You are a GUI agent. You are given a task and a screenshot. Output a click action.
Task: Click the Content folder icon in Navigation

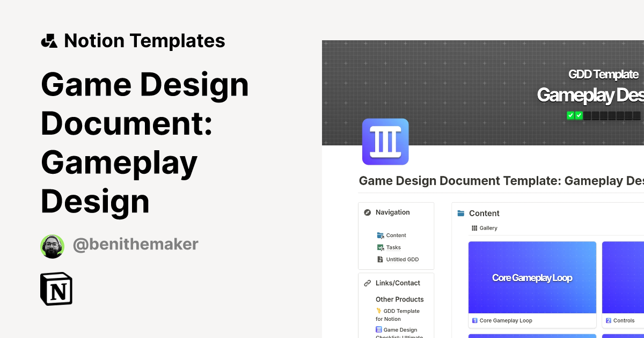tap(379, 235)
